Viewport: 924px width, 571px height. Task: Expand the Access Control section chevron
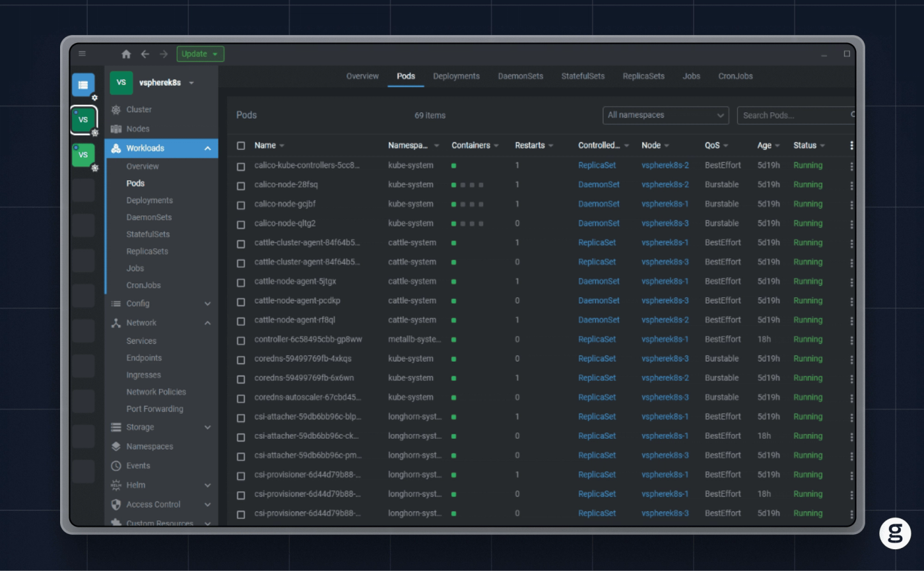click(207, 504)
